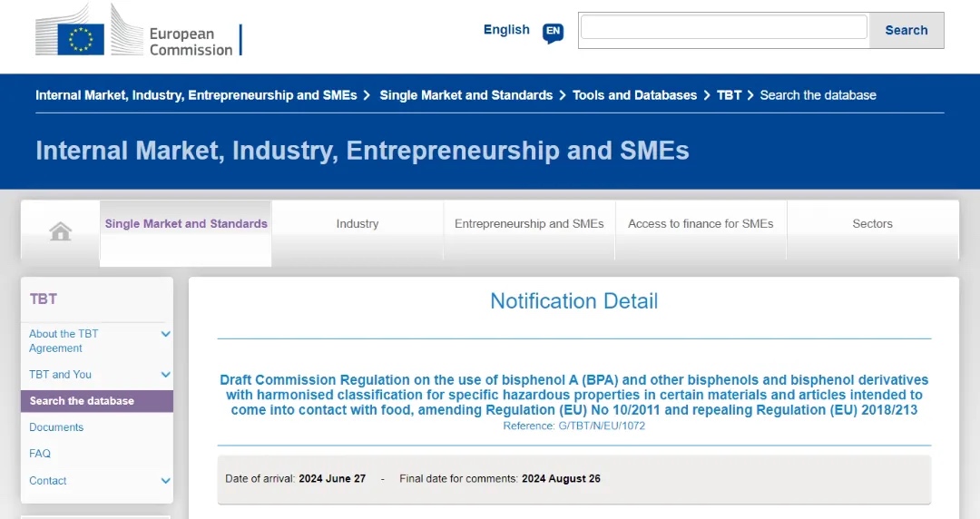This screenshot has width=980, height=519.
Task: Expand the TBT and You submenu
Action: (166, 375)
